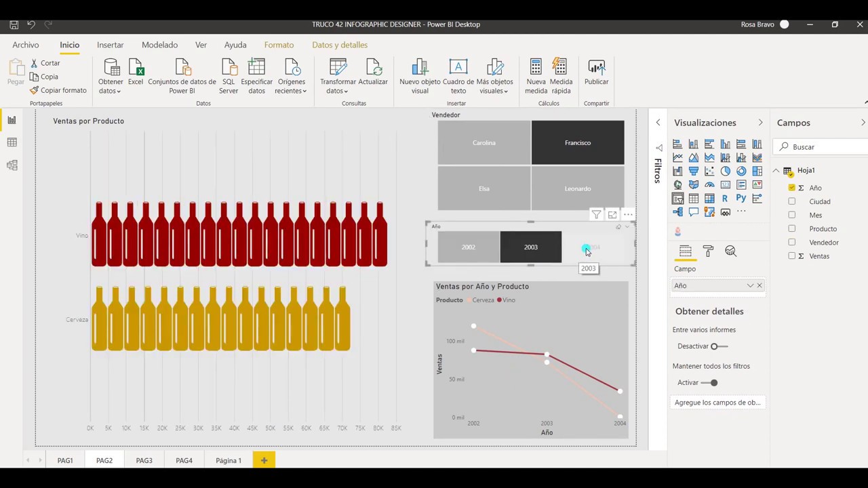868x488 pixels.
Task: Open the Página 1 page tab
Action: [x=229, y=460]
